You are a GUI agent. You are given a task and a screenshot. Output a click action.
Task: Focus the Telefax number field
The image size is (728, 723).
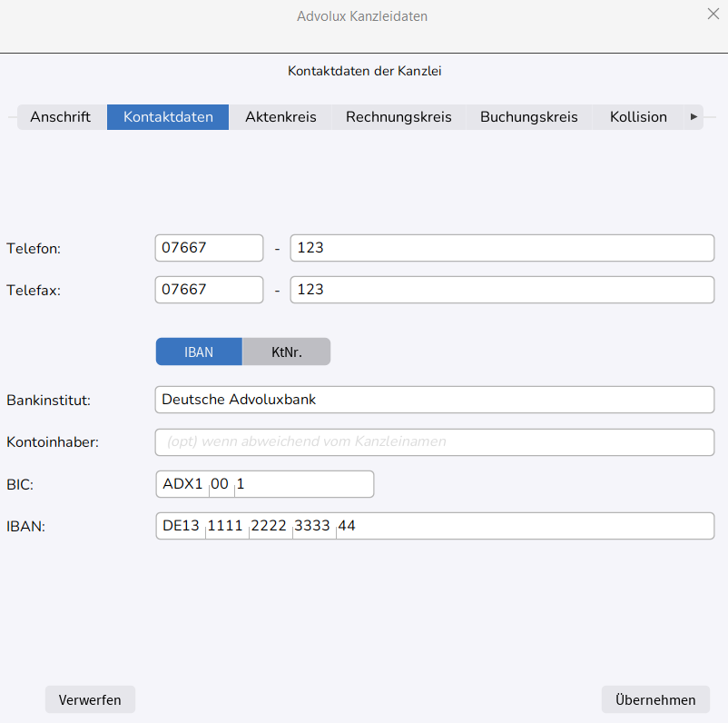click(502, 290)
